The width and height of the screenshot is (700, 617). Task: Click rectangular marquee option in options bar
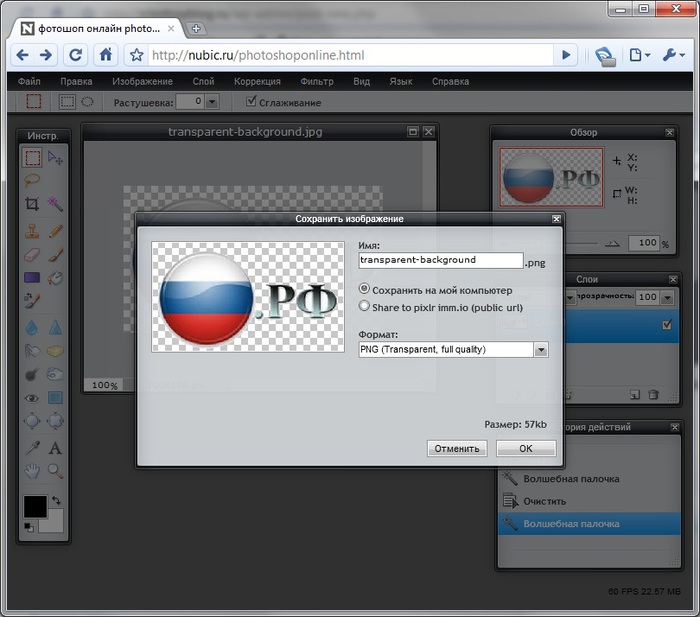pyautogui.click(x=67, y=102)
